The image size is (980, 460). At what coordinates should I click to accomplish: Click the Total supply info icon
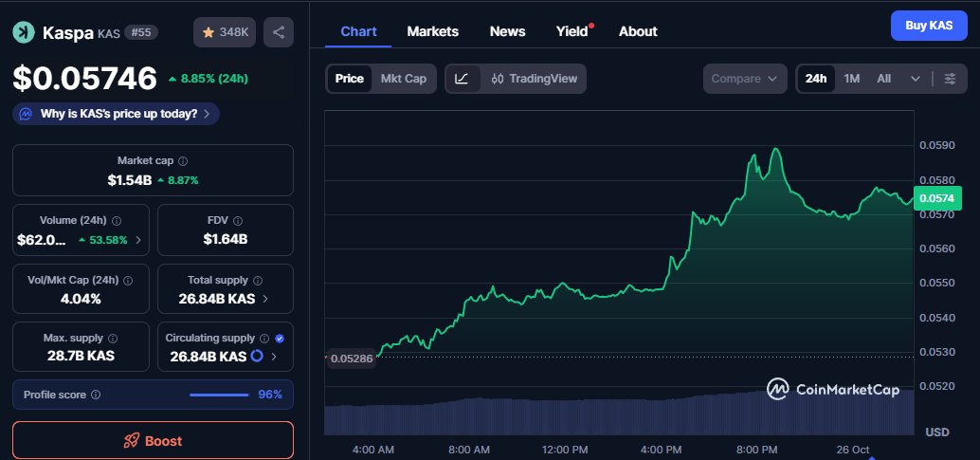258,281
